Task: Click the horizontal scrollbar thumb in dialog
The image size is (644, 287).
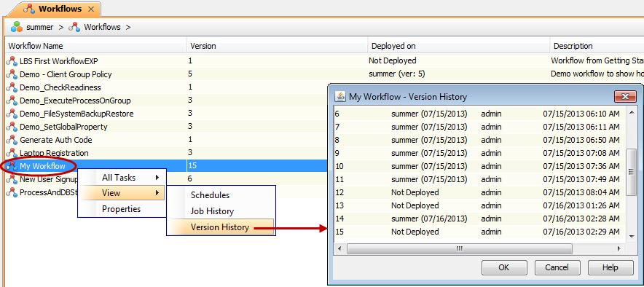Action: click(459, 249)
